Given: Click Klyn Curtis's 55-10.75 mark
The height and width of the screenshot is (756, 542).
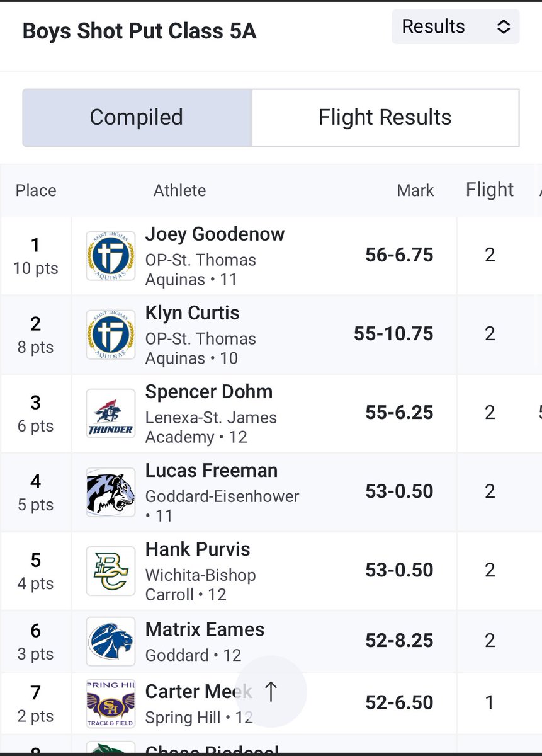Looking at the screenshot, I should click(393, 334).
